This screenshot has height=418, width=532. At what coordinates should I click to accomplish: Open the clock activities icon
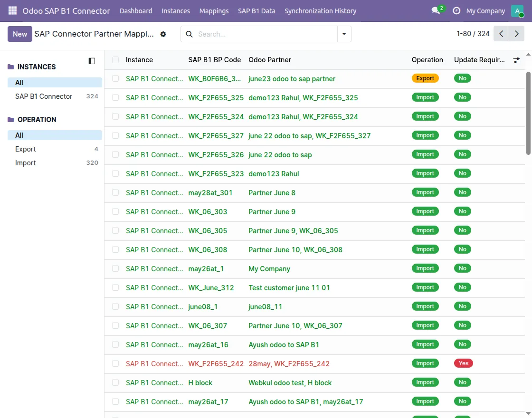point(456,11)
